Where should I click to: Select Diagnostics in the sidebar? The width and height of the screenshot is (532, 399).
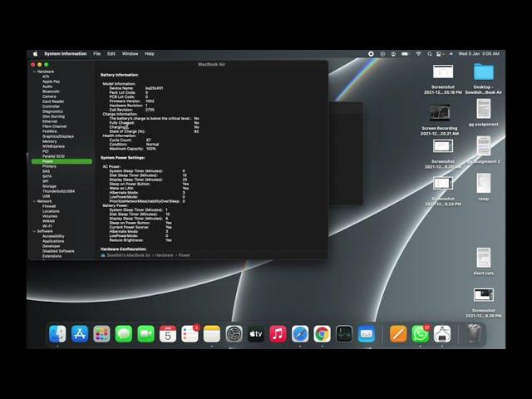click(x=52, y=111)
